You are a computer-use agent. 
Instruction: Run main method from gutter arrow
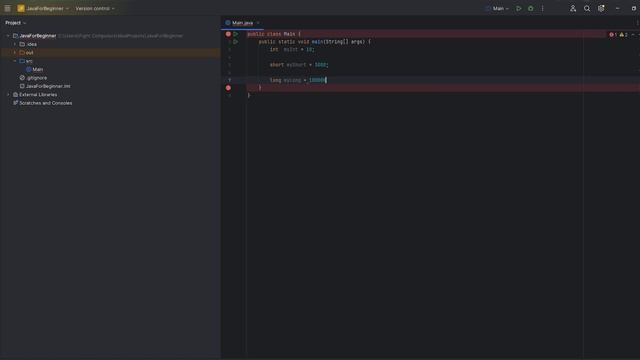(236, 42)
